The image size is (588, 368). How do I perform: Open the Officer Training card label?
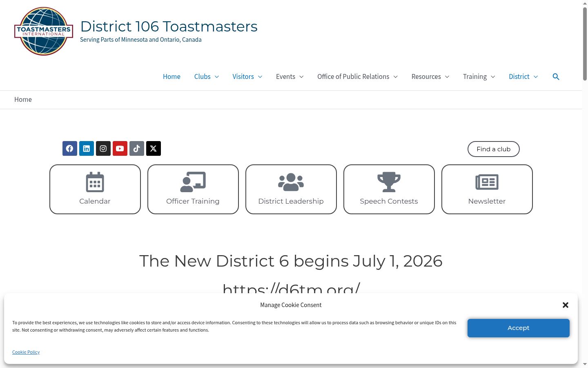193,201
